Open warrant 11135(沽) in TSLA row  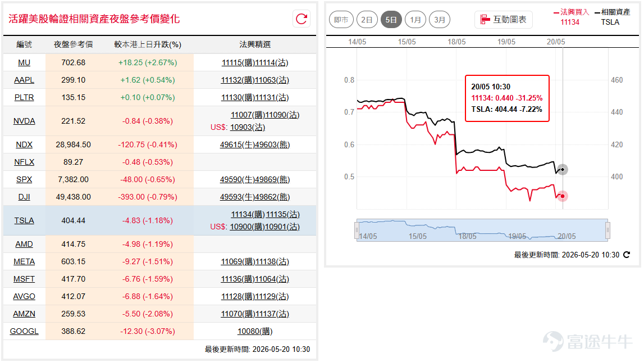(283, 214)
